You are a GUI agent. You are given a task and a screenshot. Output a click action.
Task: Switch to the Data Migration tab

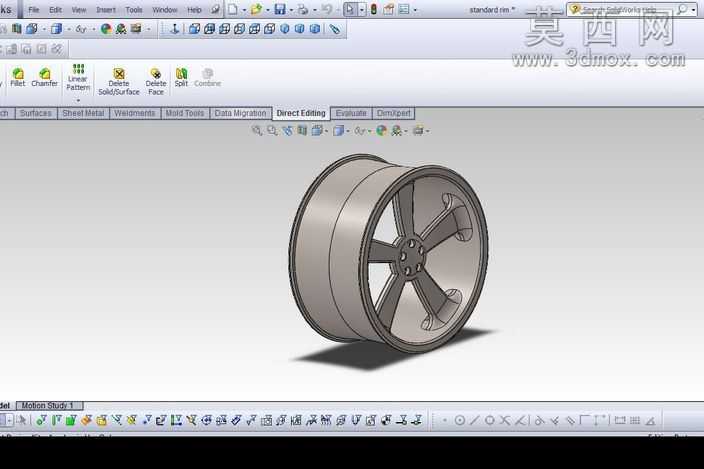[x=240, y=113]
